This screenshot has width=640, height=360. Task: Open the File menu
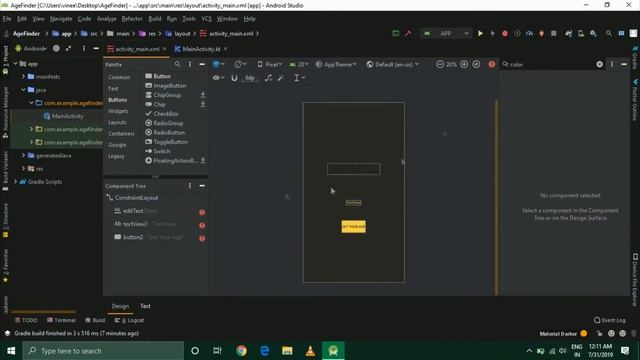click(x=7, y=19)
